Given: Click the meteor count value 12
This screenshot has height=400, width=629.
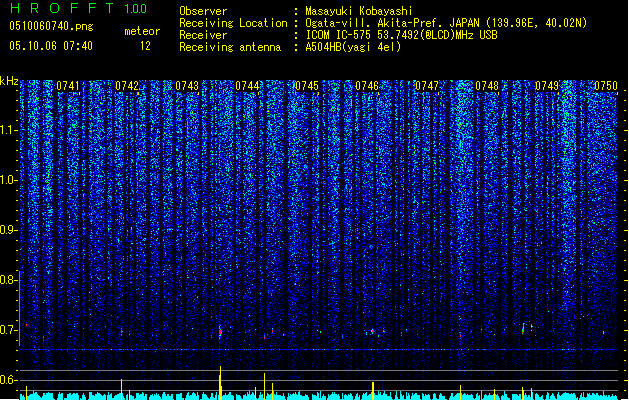Looking at the screenshot, I should (x=145, y=46).
